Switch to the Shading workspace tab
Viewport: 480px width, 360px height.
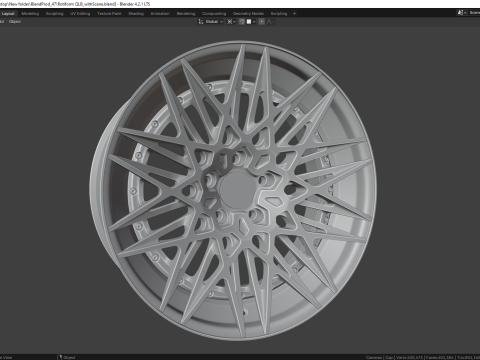click(x=136, y=14)
